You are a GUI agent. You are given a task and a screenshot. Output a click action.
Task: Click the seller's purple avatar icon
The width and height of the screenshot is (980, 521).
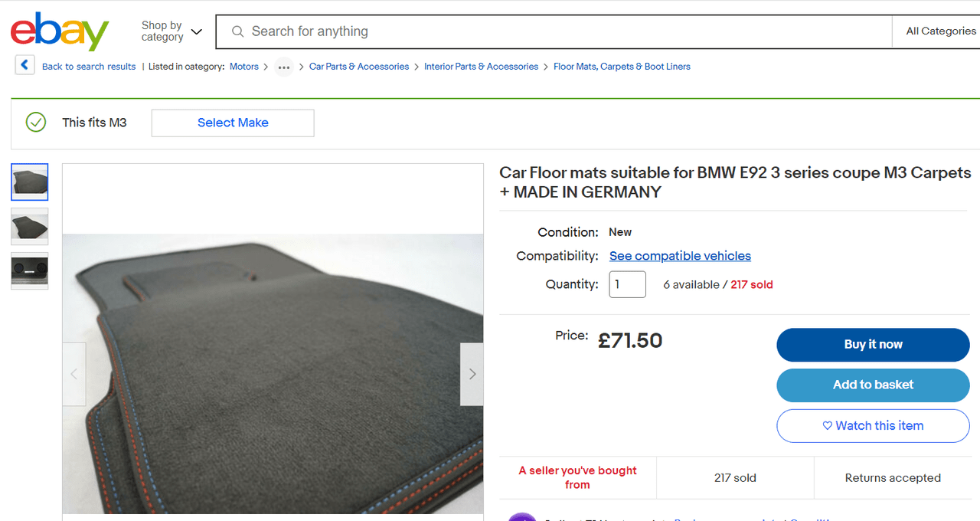[x=522, y=517]
